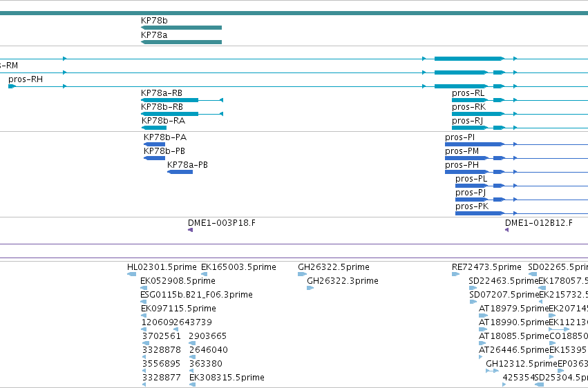Click the AT18990.5prime EST
This screenshot has width=588, height=388.
pos(484,329)
